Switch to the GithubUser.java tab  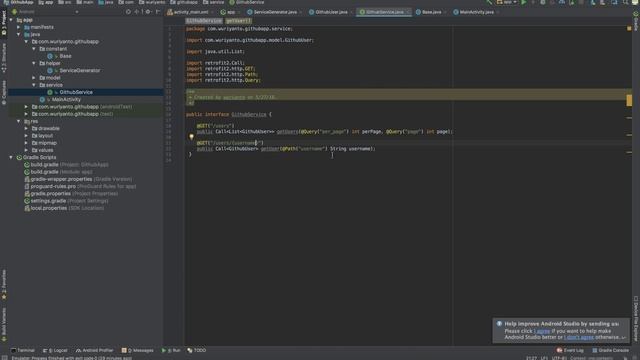coord(330,12)
